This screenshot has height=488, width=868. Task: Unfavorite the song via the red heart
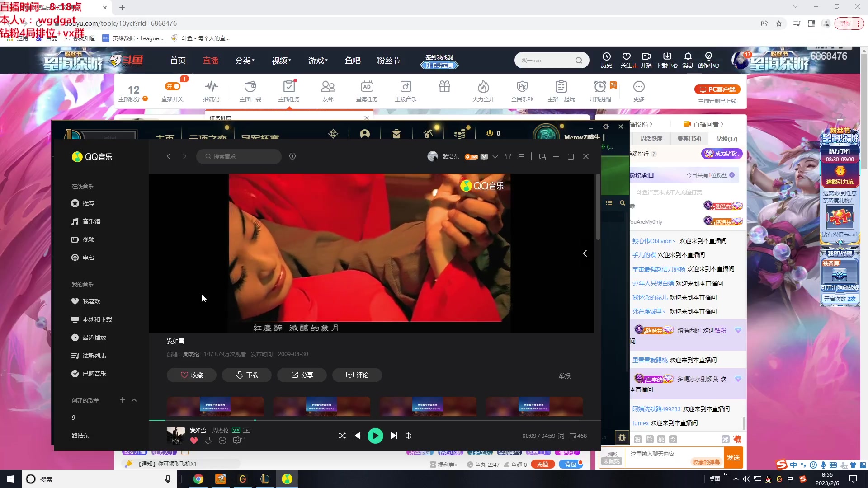point(194,441)
